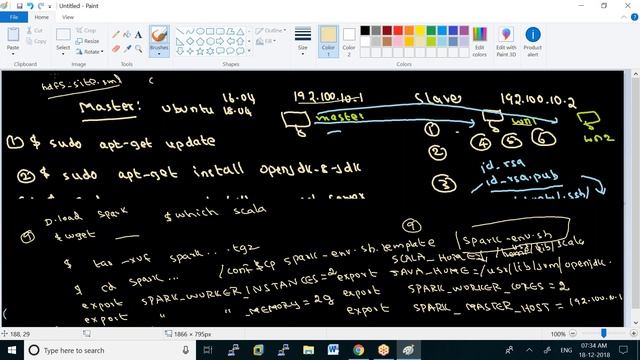
Task: Choose the Six-point star shape
Action: (x=210, y=51)
